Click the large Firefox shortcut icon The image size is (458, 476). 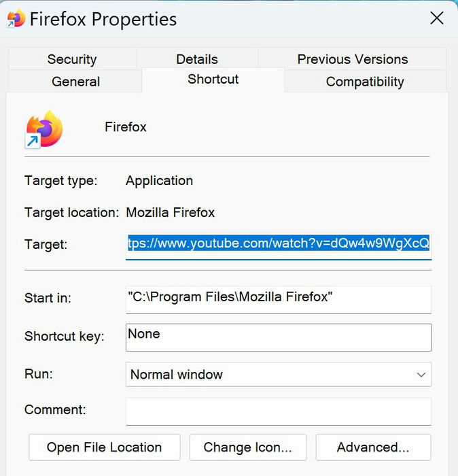tap(44, 130)
